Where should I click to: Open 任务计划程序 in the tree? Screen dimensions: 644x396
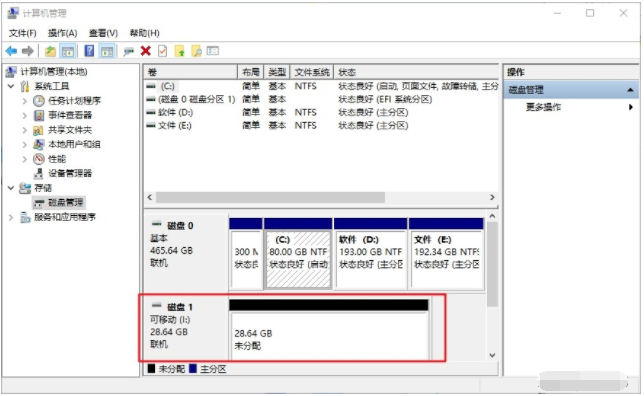coord(74,101)
